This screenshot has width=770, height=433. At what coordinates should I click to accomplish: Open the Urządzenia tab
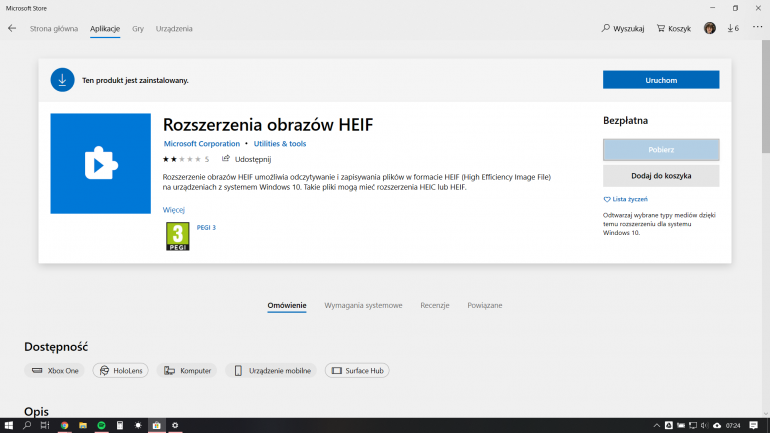[174, 28]
